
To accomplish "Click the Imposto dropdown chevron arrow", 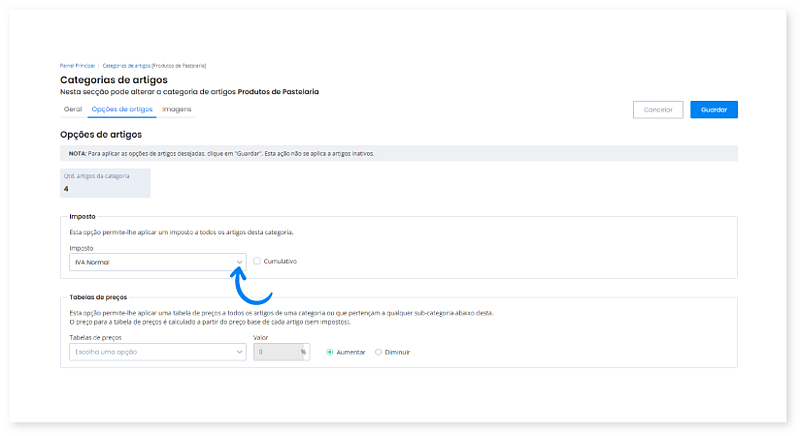I will [x=239, y=262].
